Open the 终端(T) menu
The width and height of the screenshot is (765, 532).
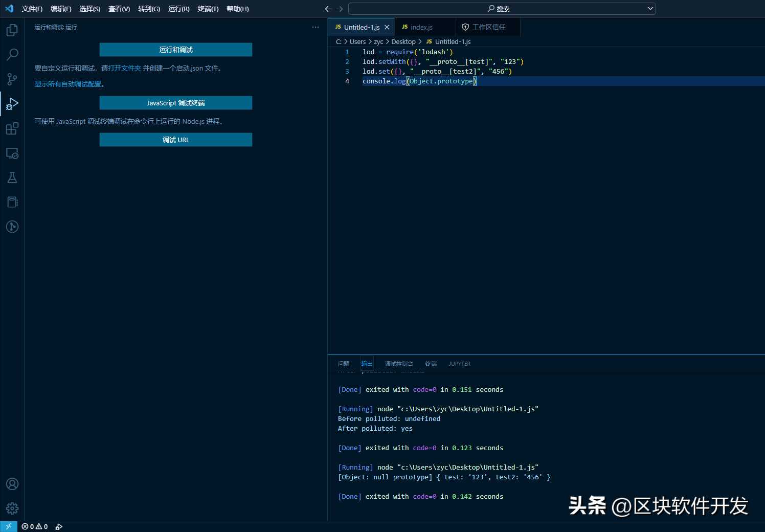pyautogui.click(x=208, y=9)
